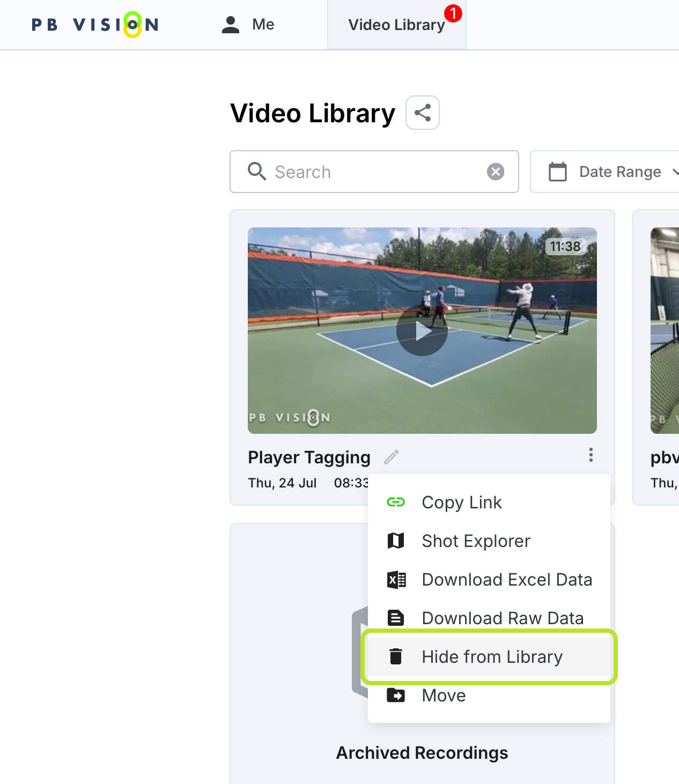Click the share icon beside Video Library
Screen dimensions: 679x784
pos(423,113)
